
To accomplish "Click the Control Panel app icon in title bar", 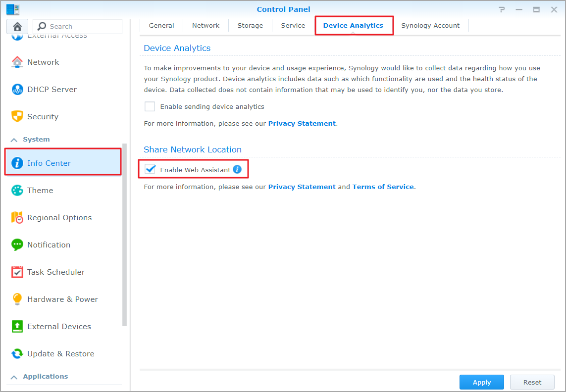I will pyautogui.click(x=13, y=9).
